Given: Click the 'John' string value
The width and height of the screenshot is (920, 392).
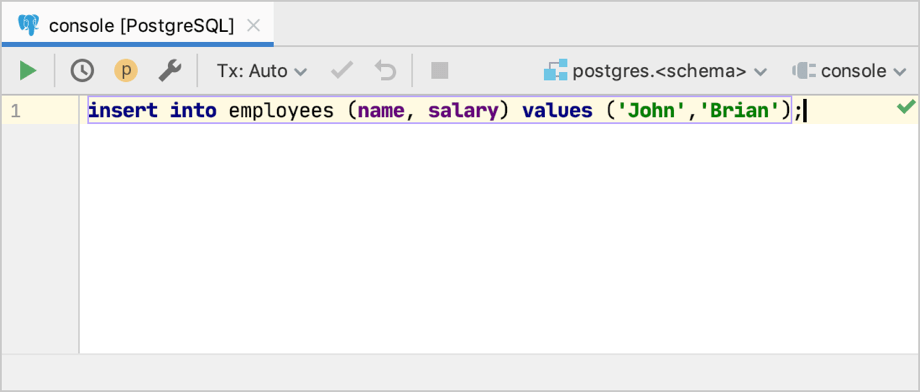Looking at the screenshot, I should (x=651, y=110).
